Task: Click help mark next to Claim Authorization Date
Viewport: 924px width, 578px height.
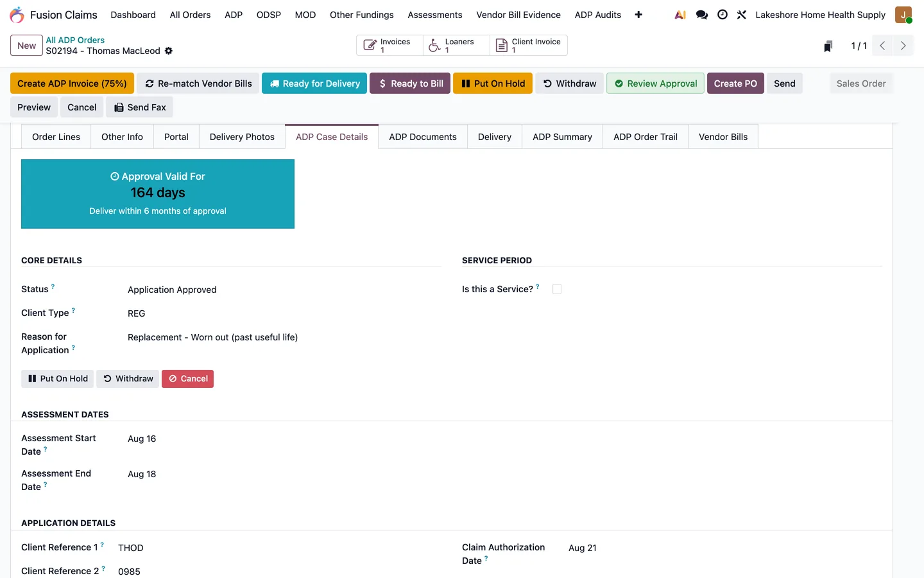Action: click(x=486, y=558)
